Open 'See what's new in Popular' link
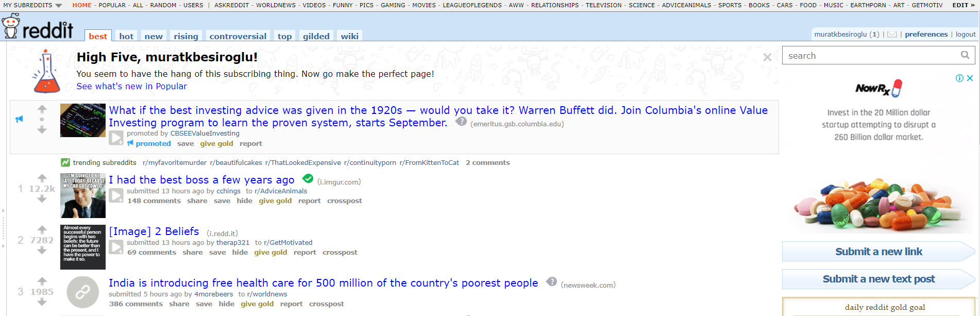Screen dimensions: 980x316 coord(131,86)
